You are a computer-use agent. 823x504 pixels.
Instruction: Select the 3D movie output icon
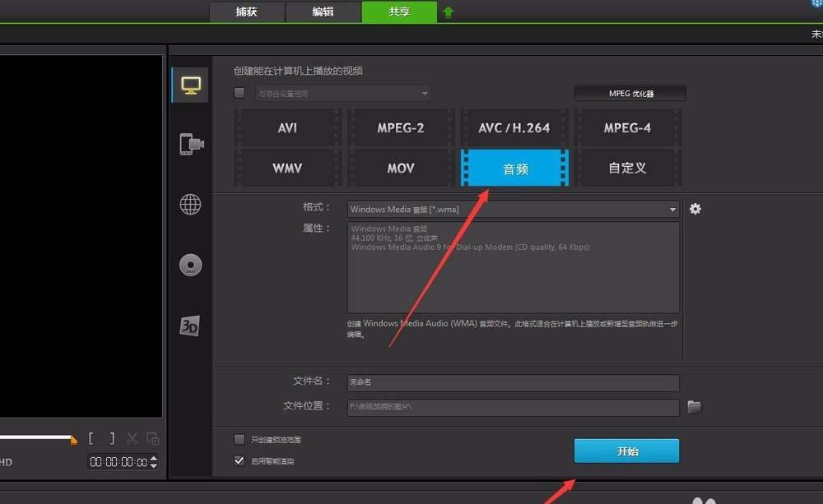click(190, 326)
